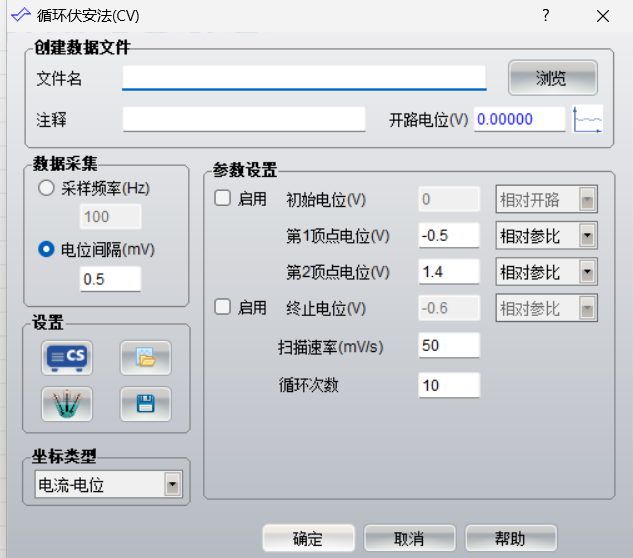Enable the 初始电位(V) checkbox
Viewport: 633px width, 558px height.
pyautogui.click(x=222, y=198)
